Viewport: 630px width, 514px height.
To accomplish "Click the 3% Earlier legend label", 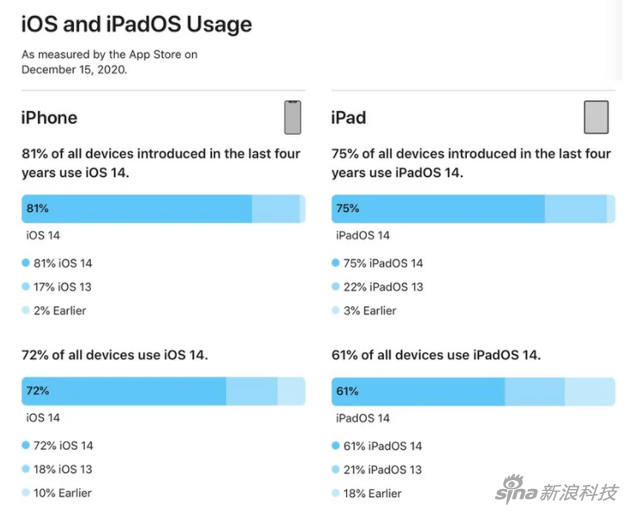I will (372, 311).
